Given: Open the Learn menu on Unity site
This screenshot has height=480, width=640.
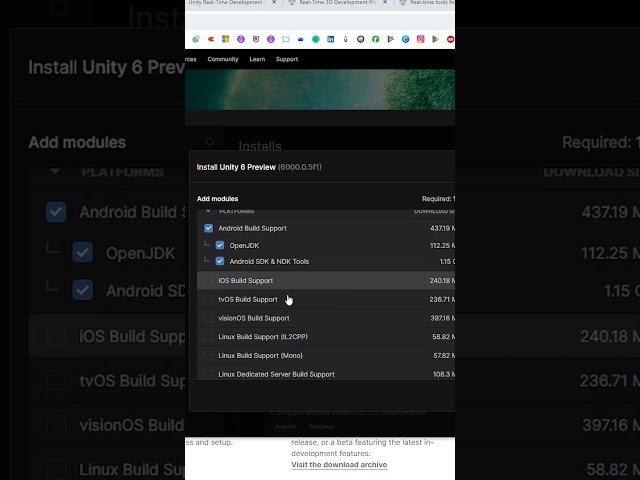Looking at the screenshot, I should 257,59.
